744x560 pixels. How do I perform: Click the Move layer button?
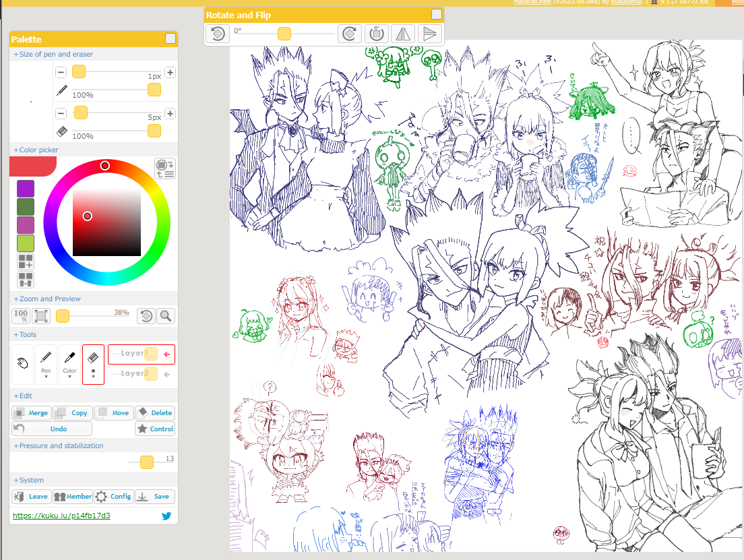[113, 413]
